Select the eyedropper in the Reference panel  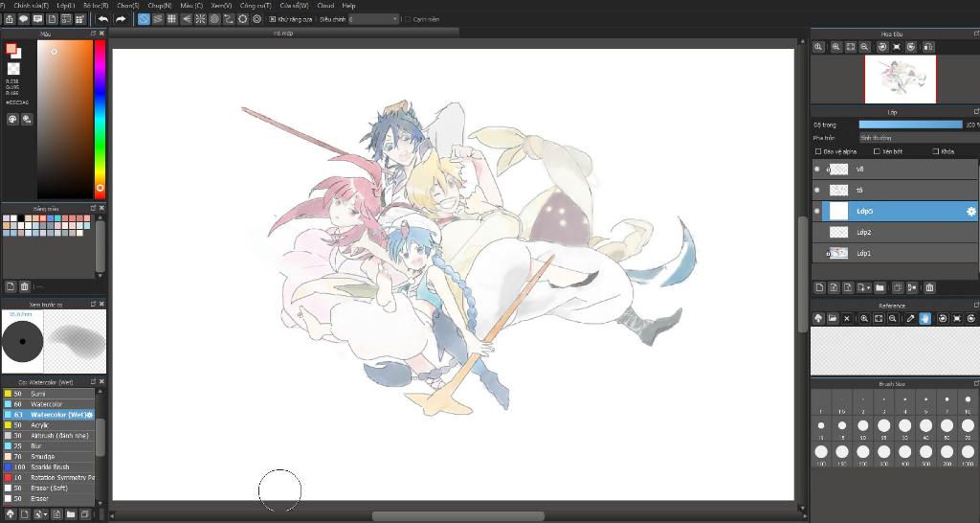click(911, 318)
